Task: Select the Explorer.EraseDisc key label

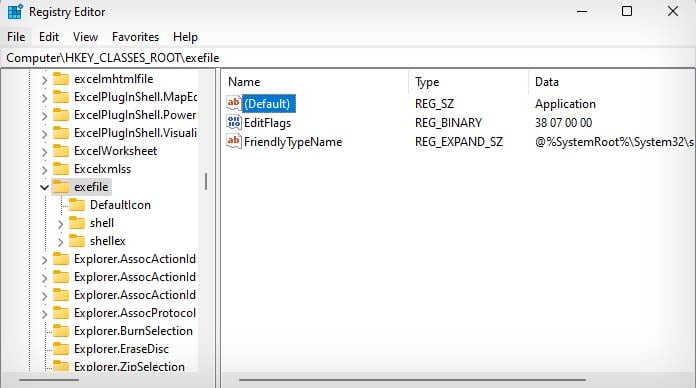Action: coord(121,349)
